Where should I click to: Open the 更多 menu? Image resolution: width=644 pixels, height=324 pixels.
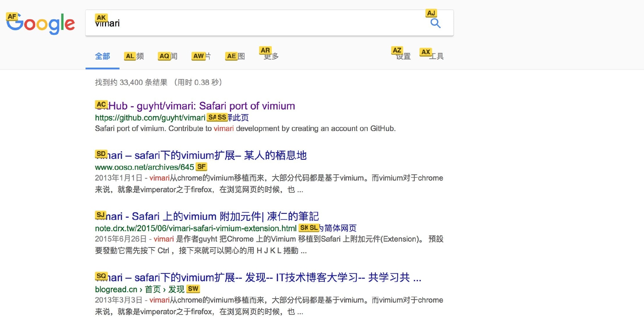pos(271,56)
